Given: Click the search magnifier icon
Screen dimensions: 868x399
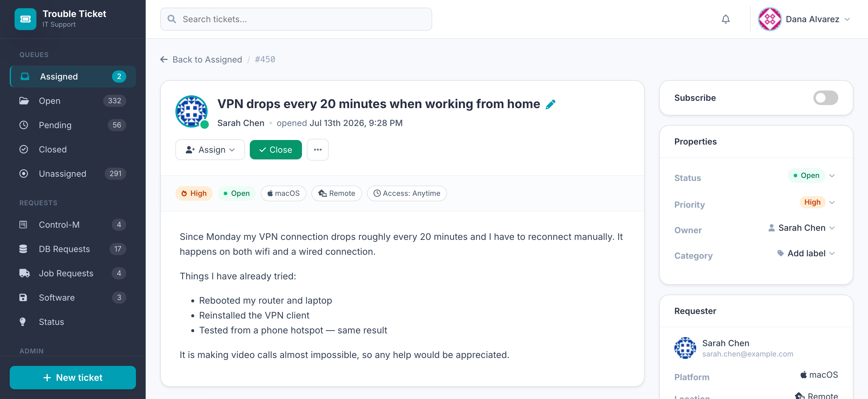Looking at the screenshot, I should [x=172, y=19].
